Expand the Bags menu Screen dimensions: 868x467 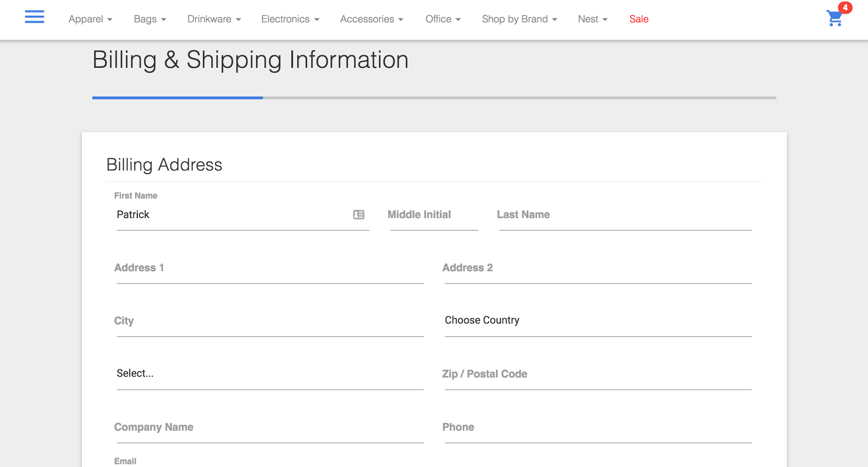point(150,19)
